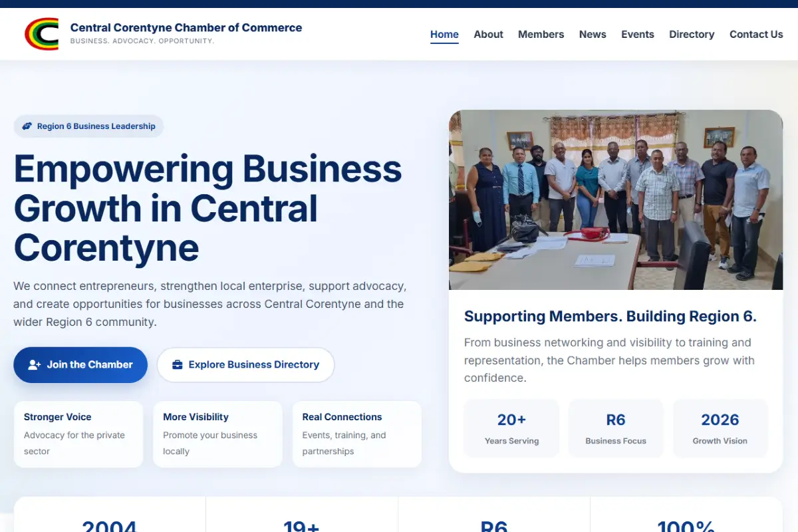Click the "We connect entrepreneurs" paragraph

pos(210,304)
